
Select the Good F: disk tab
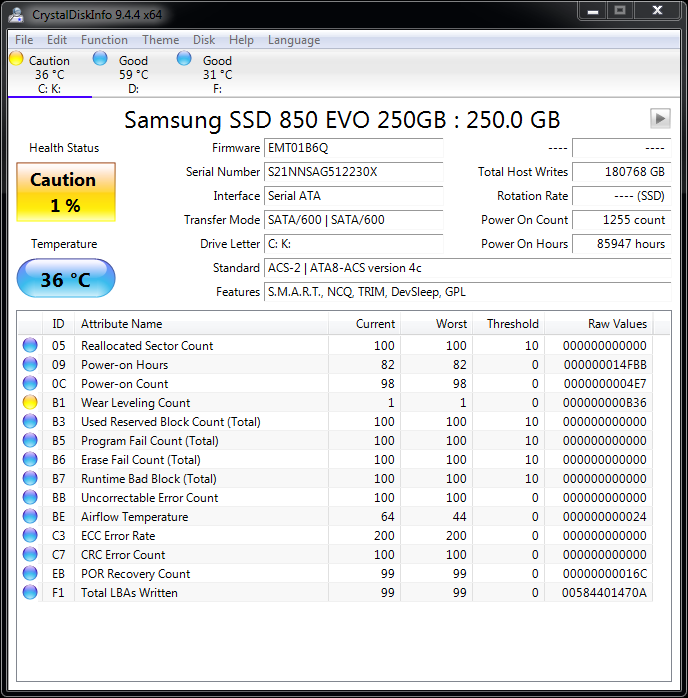217,74
